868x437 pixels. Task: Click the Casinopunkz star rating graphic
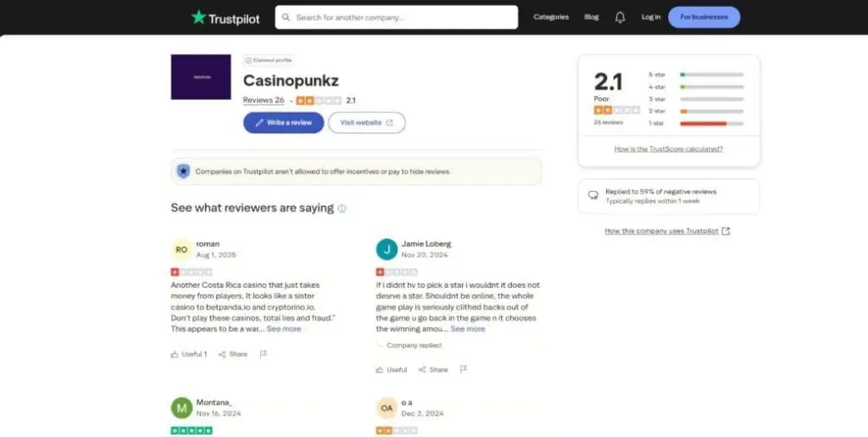click(319, 100)
